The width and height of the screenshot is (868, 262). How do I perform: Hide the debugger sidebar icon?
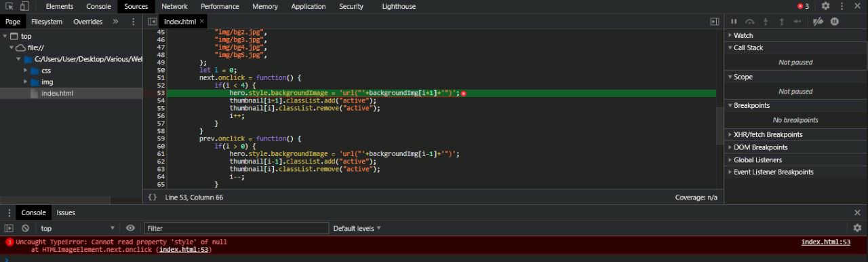tap(714, 22)
